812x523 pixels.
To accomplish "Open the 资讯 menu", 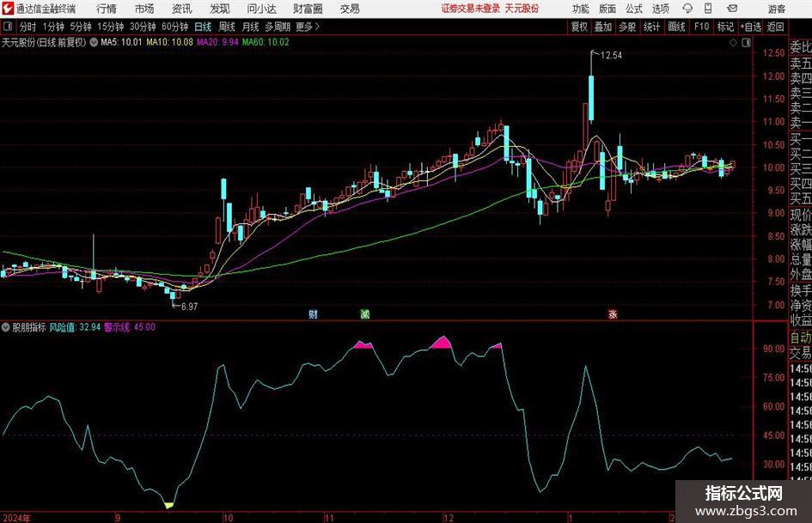I will coord(182,9).
